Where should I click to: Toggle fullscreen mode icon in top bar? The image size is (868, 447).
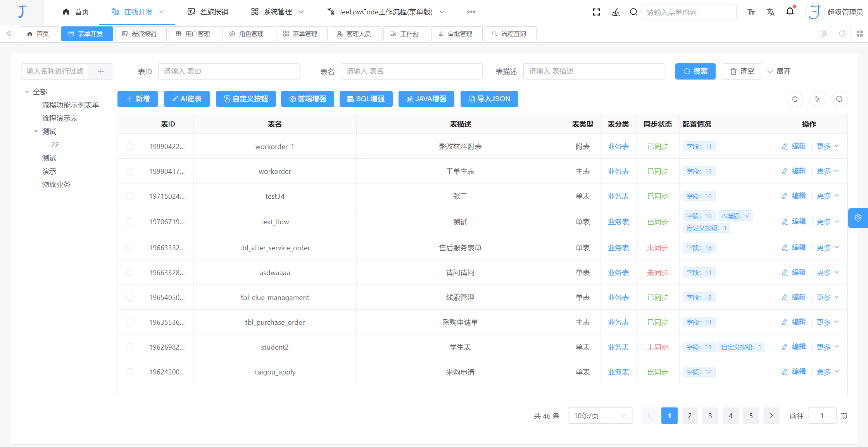[x=596, y=12]
